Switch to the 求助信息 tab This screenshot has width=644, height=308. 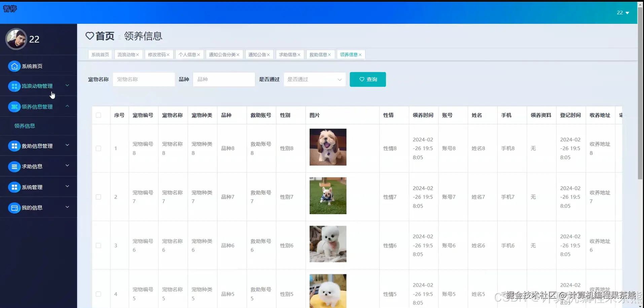288,54
